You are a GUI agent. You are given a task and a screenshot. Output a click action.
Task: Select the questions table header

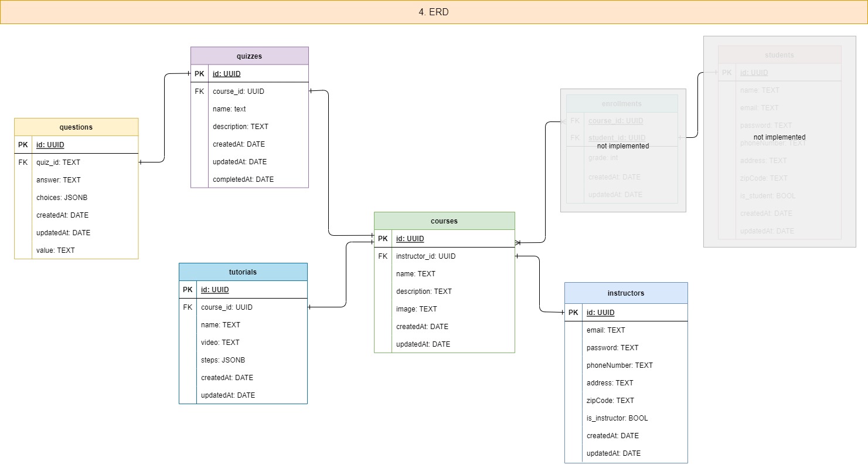pos(76,127)
